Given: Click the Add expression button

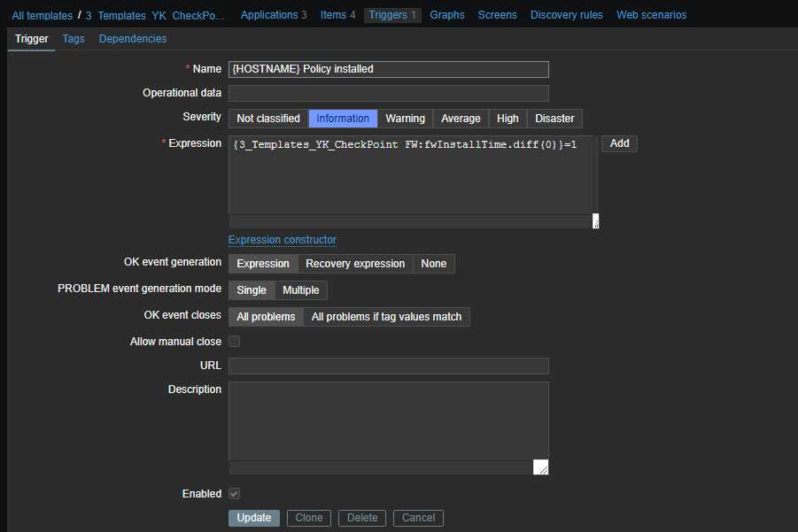Looking at the screenshot, I should 619,143.
